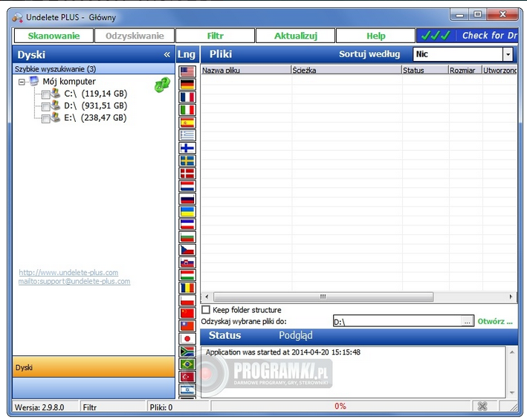
Task: Sort by Rozmiar column header
Action: pos(465,70)
